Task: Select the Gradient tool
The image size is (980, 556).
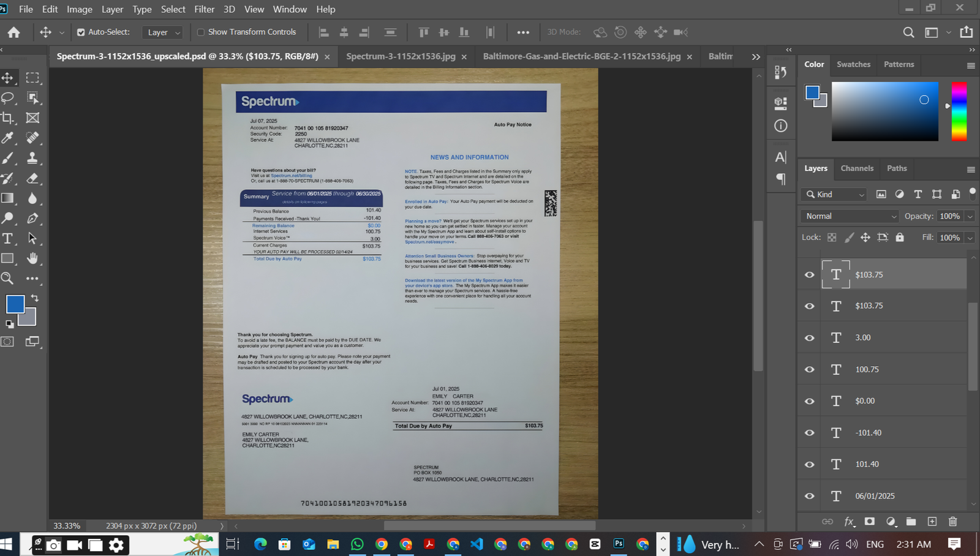Action: [8, 198]
